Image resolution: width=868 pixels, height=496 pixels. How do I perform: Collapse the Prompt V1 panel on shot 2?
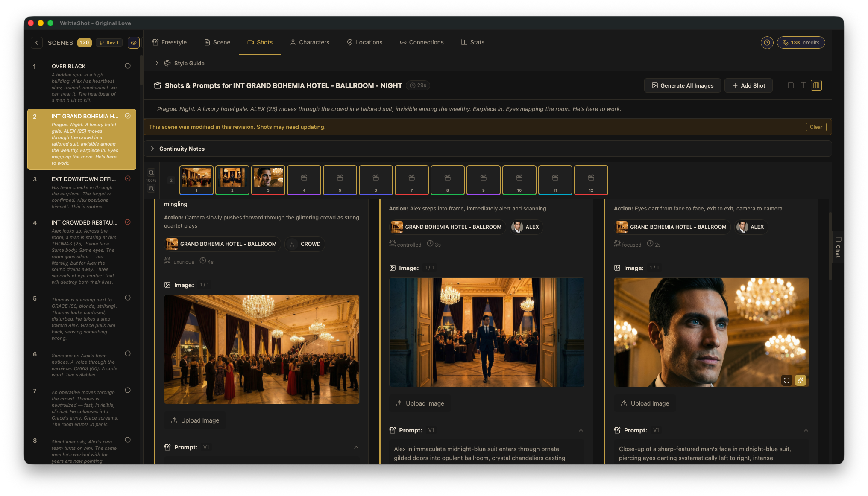[x=581, y=430]
